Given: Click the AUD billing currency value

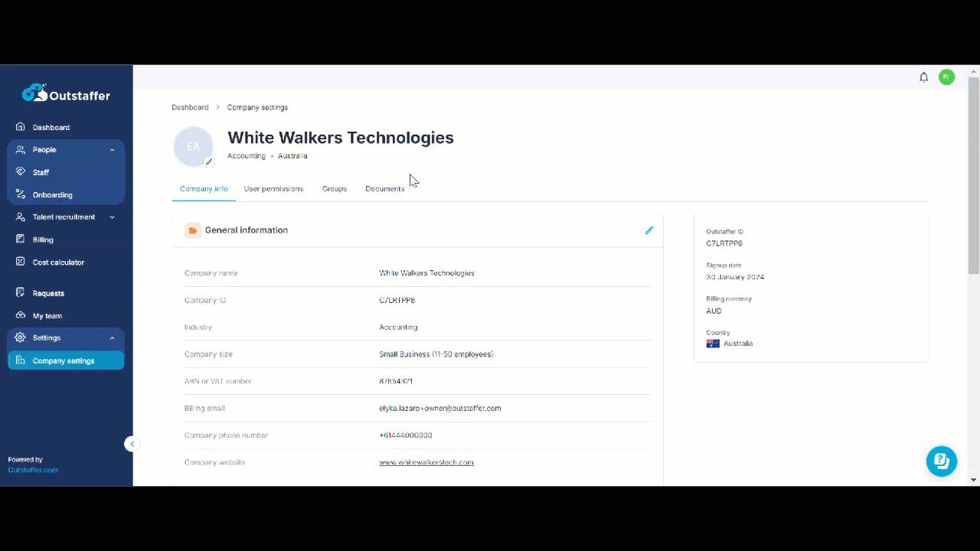Looking at the screenshot, I should (714, 311).
